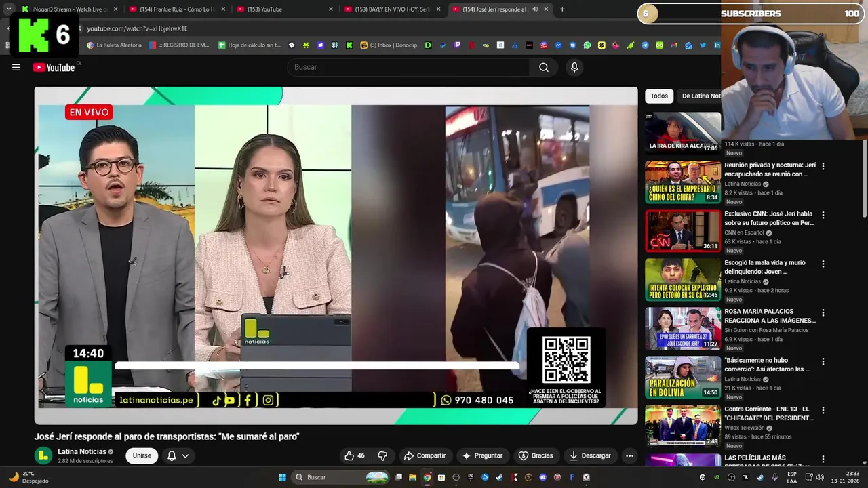Open Steam from the taskbar

[499, 477]
